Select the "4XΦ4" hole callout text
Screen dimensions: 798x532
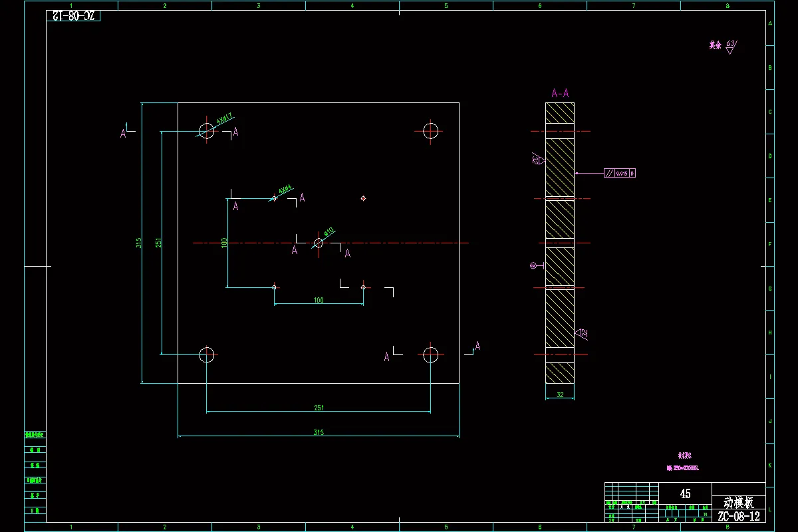tap(286, 190)
